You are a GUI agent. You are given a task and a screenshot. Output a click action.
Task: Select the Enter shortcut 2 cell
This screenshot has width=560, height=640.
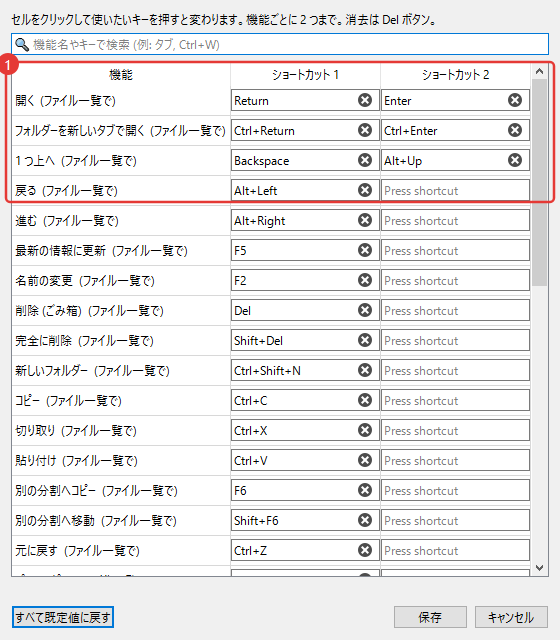pos(455,100)
